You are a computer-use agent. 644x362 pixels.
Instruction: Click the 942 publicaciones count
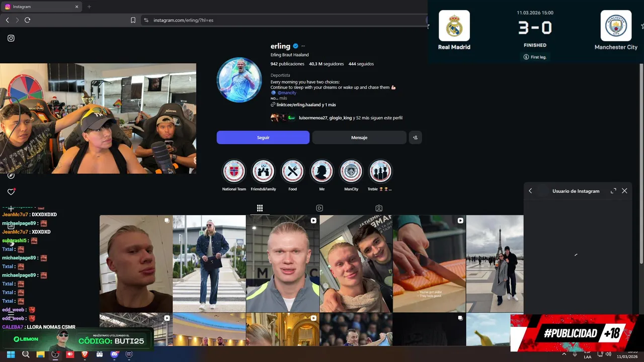pos(287,64)
